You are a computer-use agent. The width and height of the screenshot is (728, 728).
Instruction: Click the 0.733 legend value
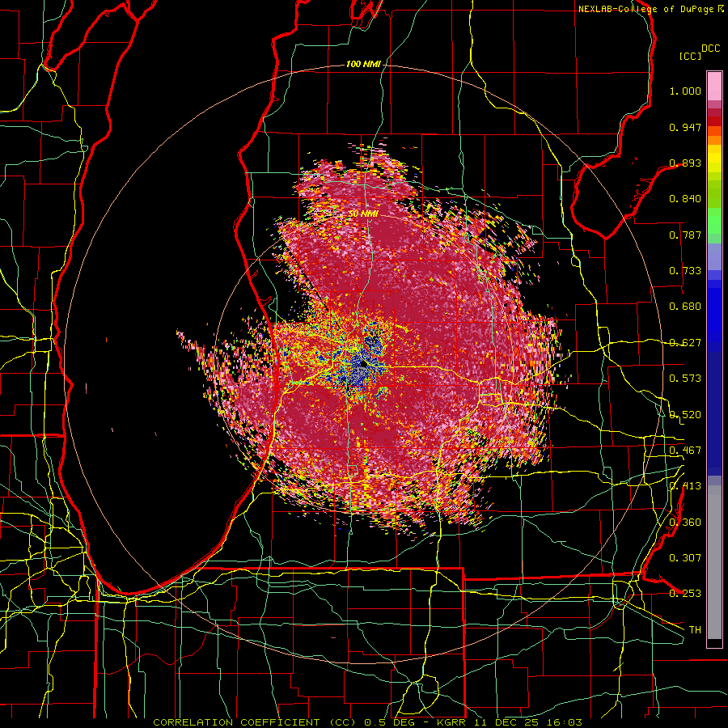point(685,271)
